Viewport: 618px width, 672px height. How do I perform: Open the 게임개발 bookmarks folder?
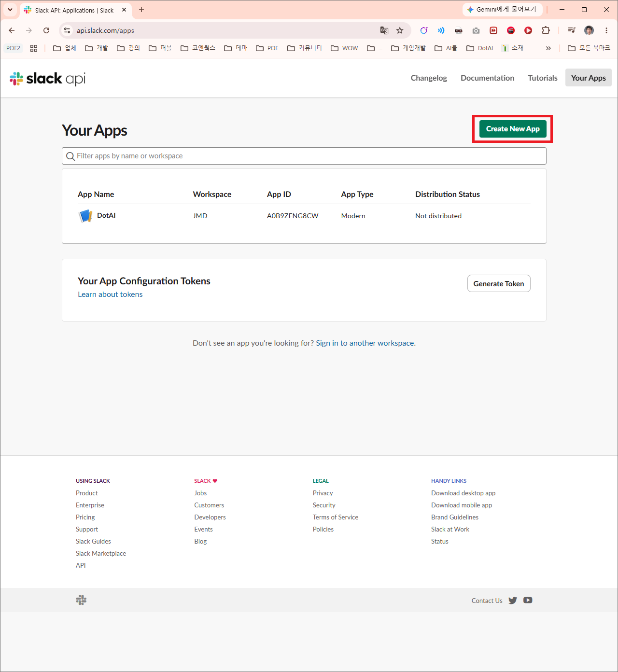[x=408, y=48]
